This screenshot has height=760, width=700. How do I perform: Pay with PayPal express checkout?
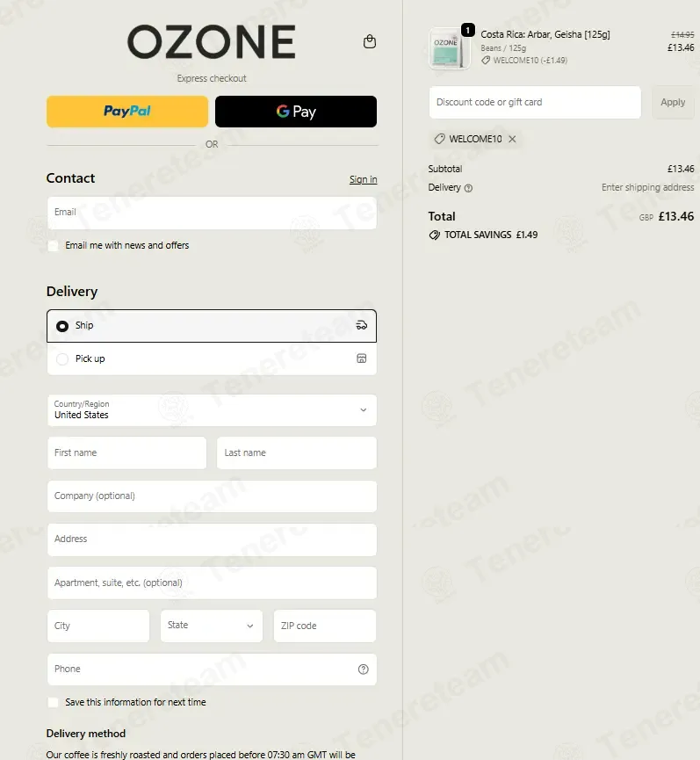pyautogui.click(x=127, y=112)
